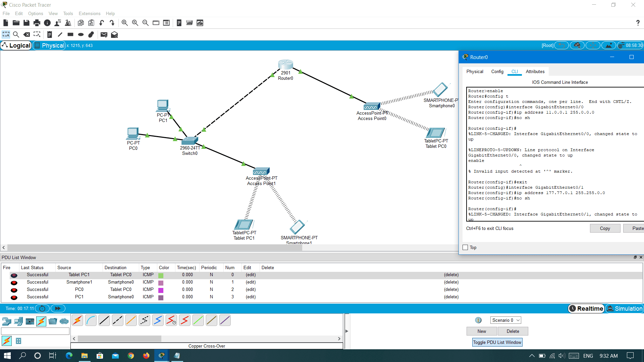Delete the PC1 to Smartphone0 PDU row

(x=451, y=297)
